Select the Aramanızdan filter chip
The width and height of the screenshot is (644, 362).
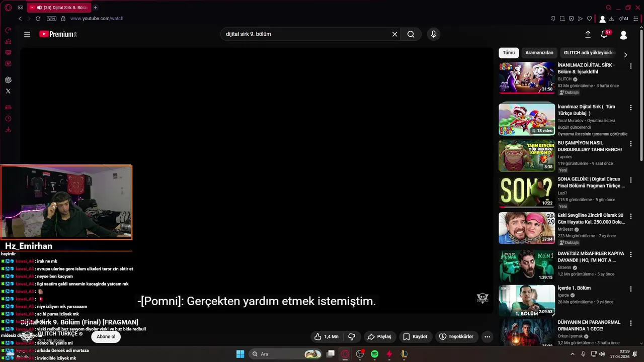pos(539,53)
